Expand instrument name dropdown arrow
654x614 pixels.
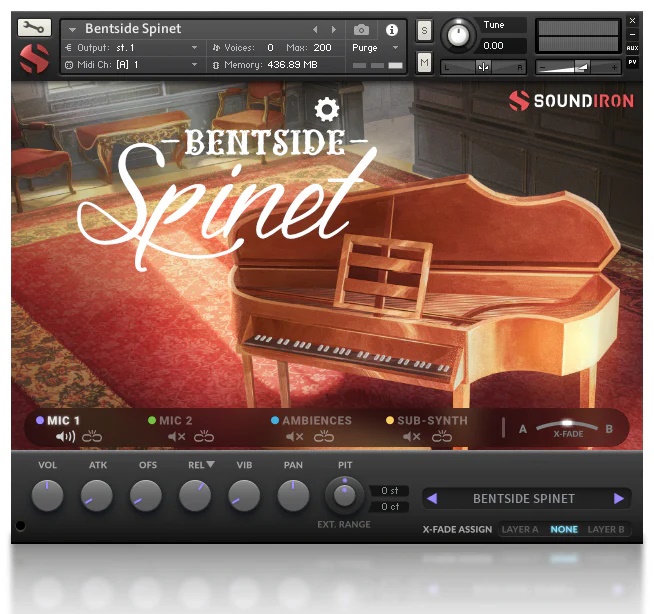pyautogui.click(x=73, y=30)
